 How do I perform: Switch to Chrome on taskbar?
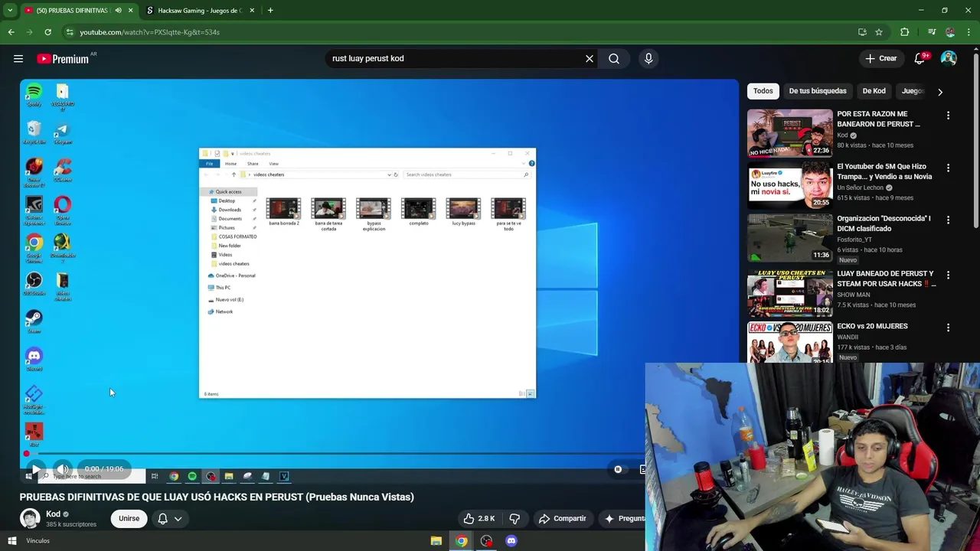click(x=461, y=541)
